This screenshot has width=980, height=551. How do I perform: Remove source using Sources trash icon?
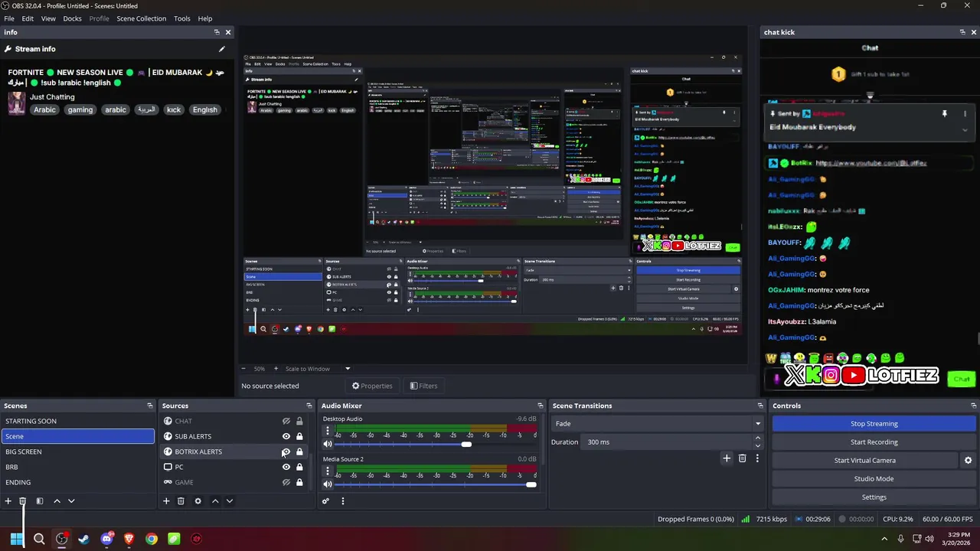pyautogui.click(x=181, y=501)
